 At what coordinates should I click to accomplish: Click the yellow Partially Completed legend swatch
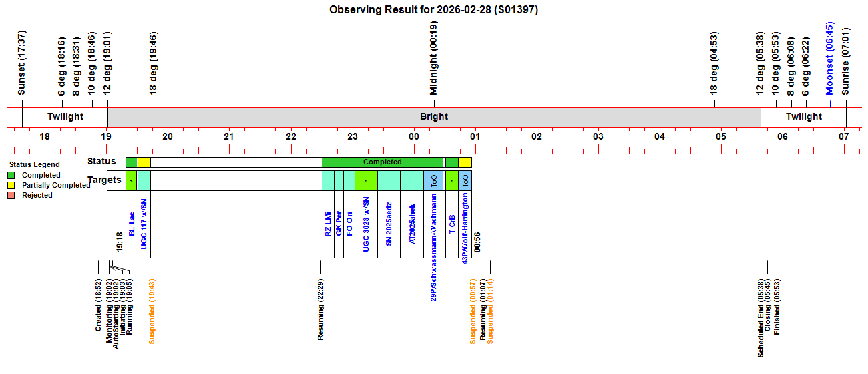click(x=11, y=185)
